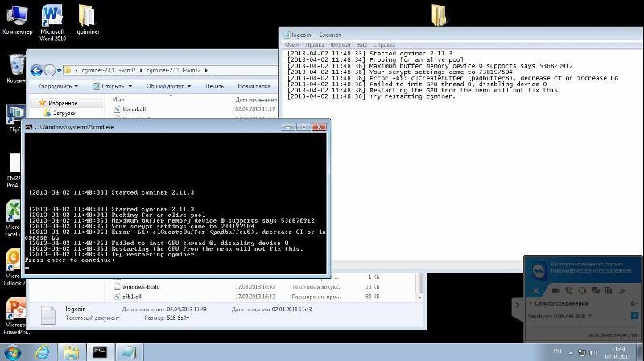Click the volume icon in the system tray
The height and width of the screenshot is (361, 644).
click(x=592, y=352)
